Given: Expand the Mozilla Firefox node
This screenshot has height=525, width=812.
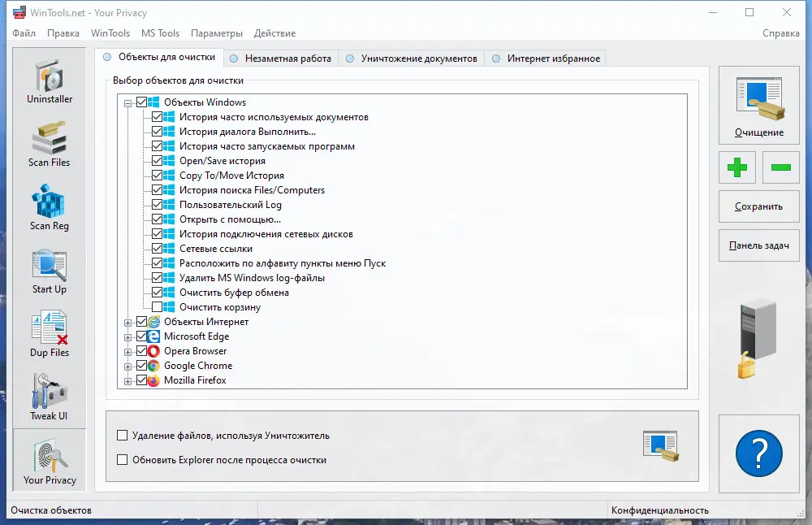Looking at the screenshot, I should [x=128, y=381].
